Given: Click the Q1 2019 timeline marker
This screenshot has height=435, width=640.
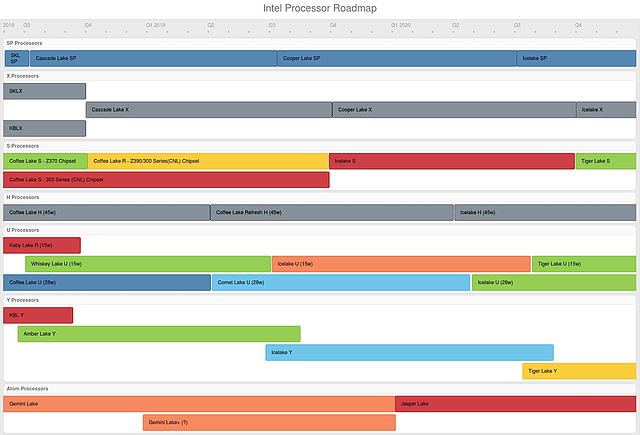Looking at the screenshot, I should 157,23.
